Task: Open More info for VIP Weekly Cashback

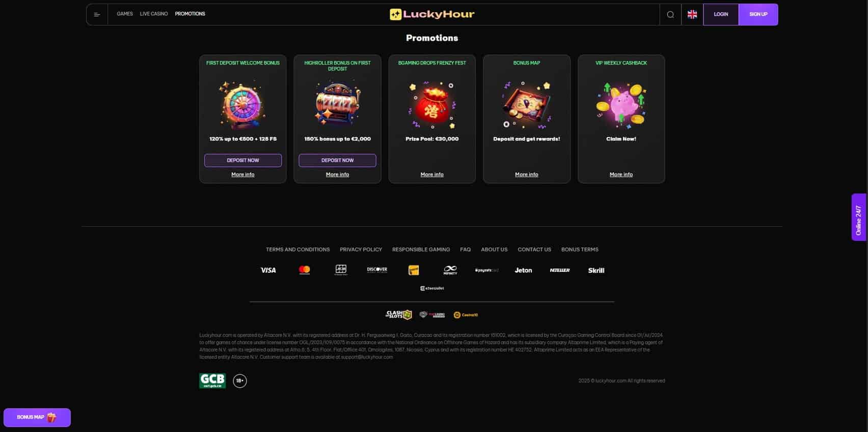Action: click(621, 175)
